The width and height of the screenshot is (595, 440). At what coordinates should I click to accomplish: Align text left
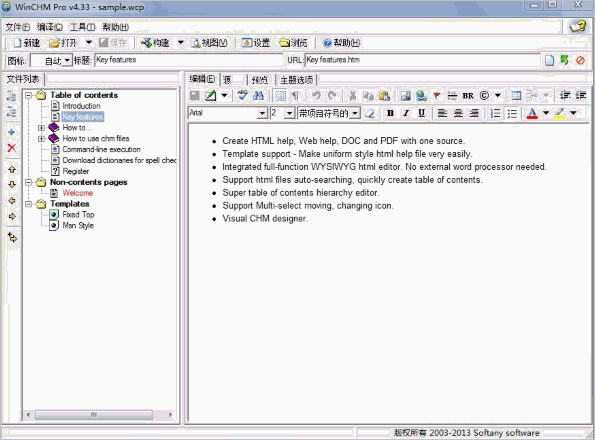tap(442, 113)
